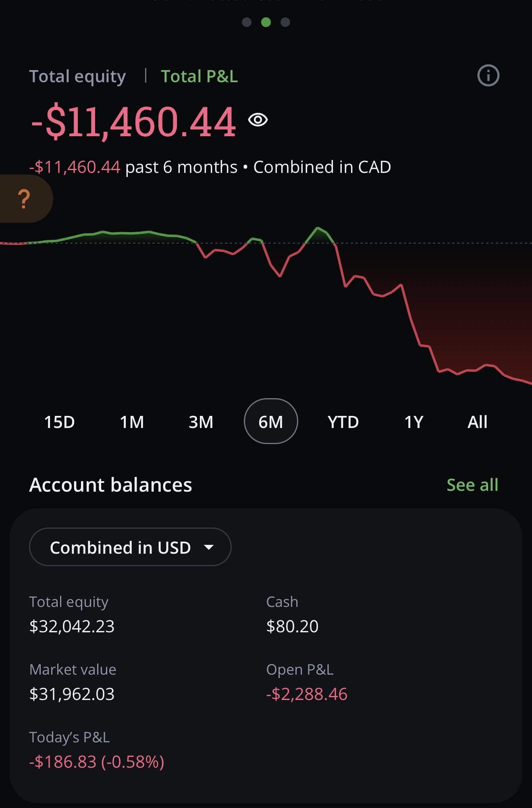This screenshot has height=808, width=532.
Task: Tap the orange question mark help tab
Action: click(24, 199)
